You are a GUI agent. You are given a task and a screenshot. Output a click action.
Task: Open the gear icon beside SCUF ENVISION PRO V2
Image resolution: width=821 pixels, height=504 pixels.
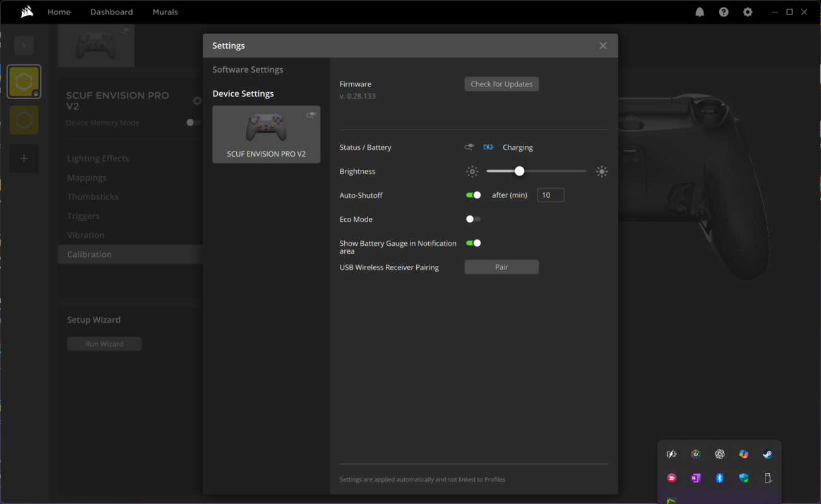[197, 100]
